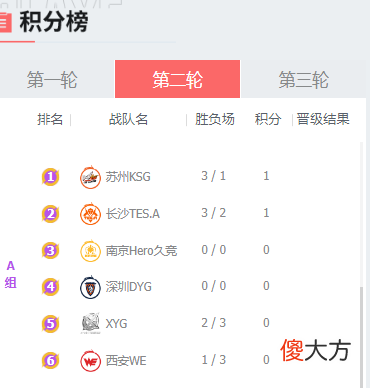Click the red icon beside 积分榜 title
This screenshot has height=388, width=370.
pos(6,23)
